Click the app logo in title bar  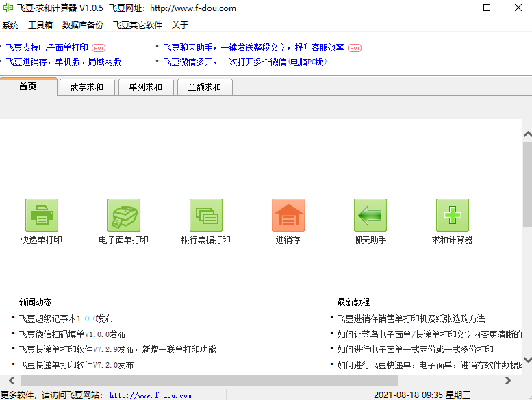pyautogui.click(x=8, y=8)
